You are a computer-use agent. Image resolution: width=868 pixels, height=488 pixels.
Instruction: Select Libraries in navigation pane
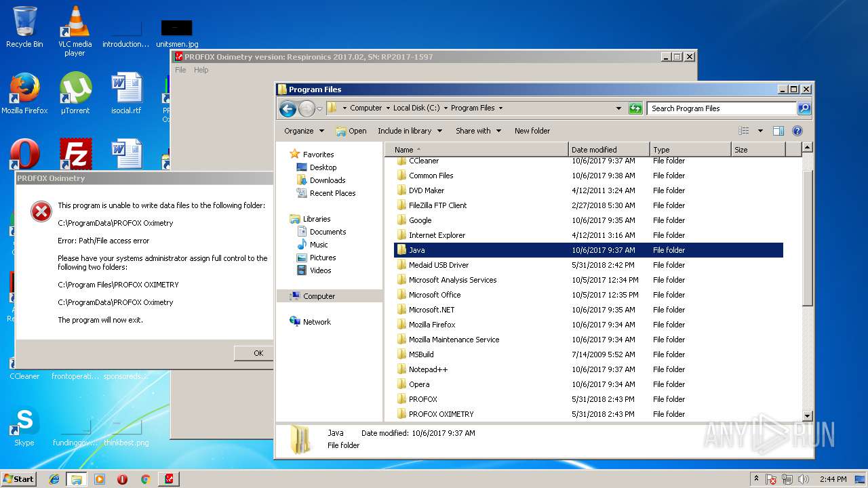pyautogui.click(x=317, y=219)
